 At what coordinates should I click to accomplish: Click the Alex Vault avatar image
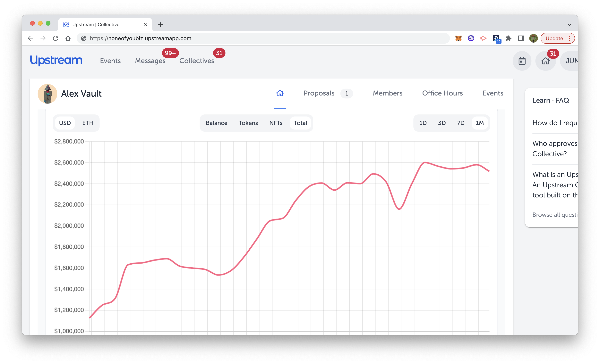(x=47, y=94)
